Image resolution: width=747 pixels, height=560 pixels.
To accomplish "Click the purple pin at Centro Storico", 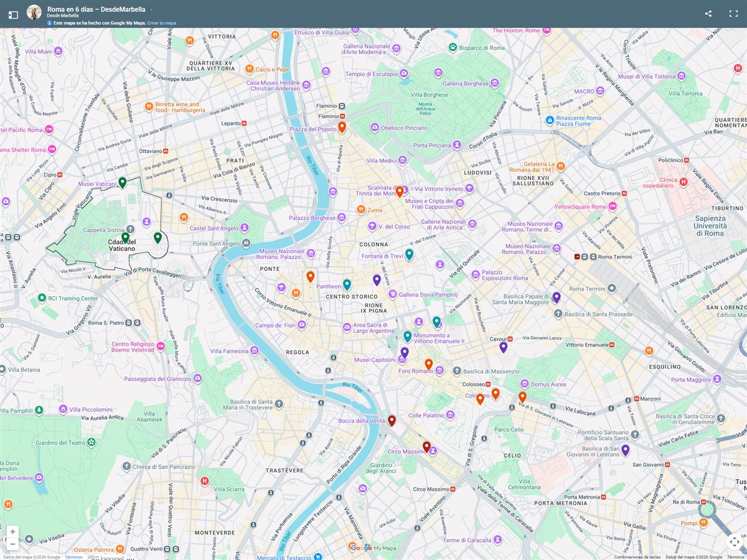I will pos(377,280).
